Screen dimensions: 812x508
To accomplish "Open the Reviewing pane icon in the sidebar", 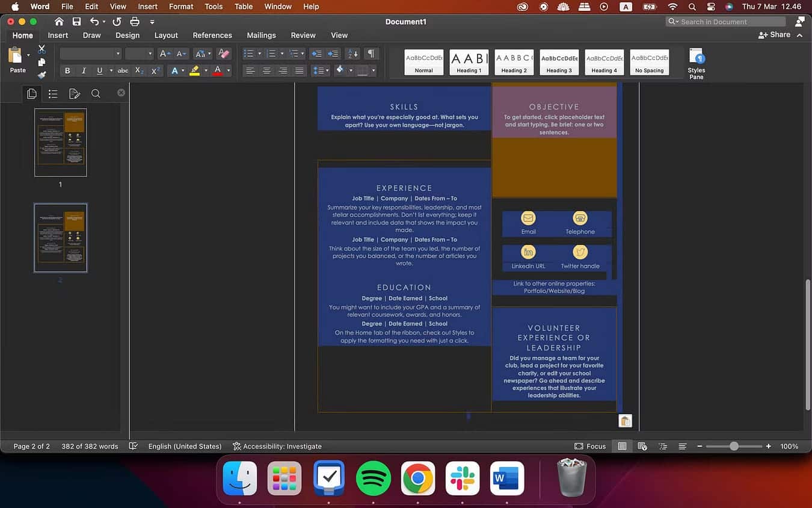I will point(73,93).
